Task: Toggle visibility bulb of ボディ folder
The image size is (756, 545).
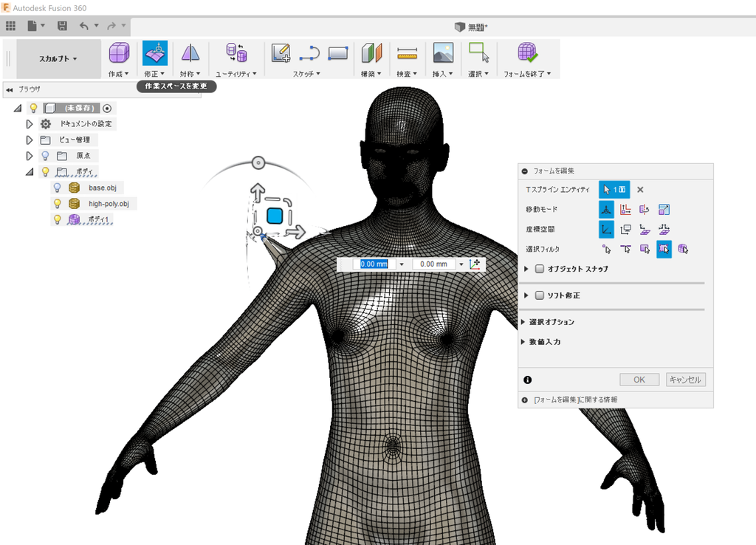Action: pyautogui.click(x=45, y=172)
